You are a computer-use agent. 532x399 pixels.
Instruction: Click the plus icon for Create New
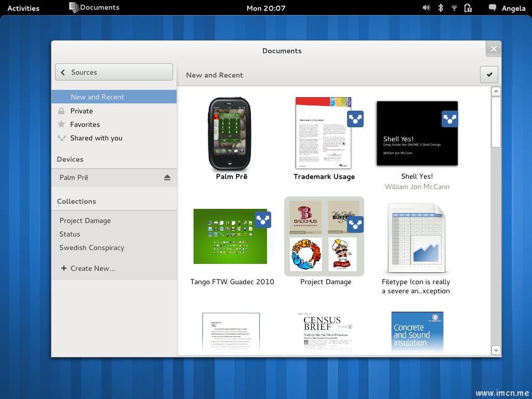63,268
